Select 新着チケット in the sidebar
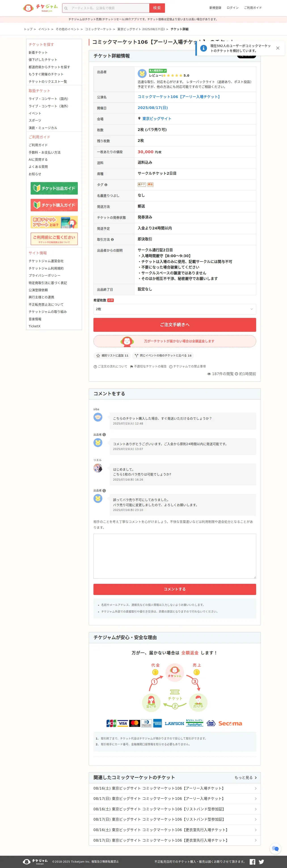 point(38,53)
